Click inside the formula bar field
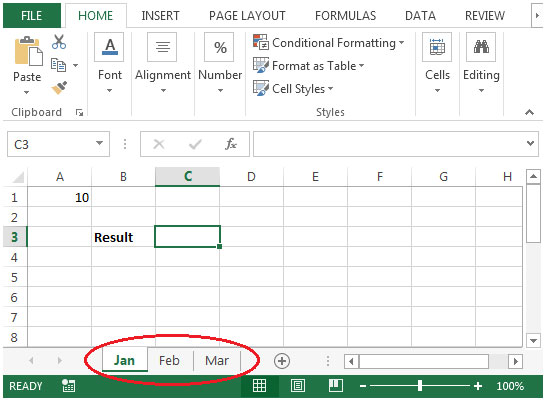 pyautogui.click(x=389, y=144)
